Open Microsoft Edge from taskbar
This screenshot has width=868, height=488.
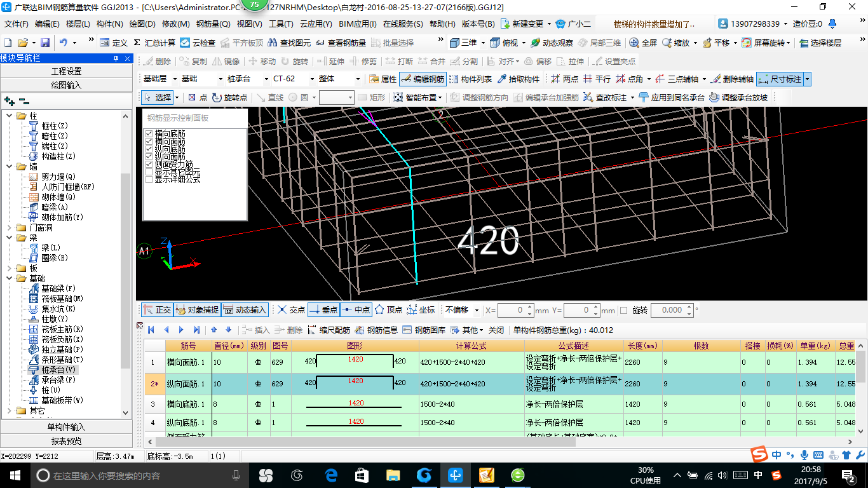331,475
